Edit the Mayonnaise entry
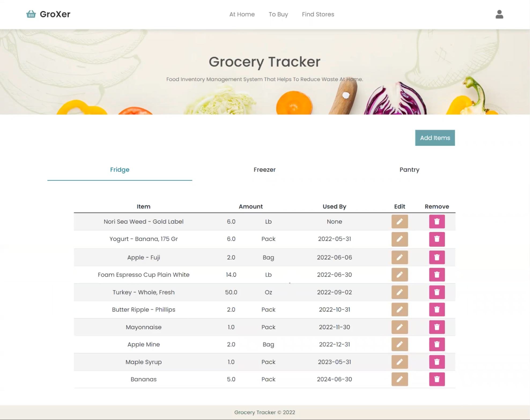The height and width of the screenshot is (420, 530). click(399, 327)
